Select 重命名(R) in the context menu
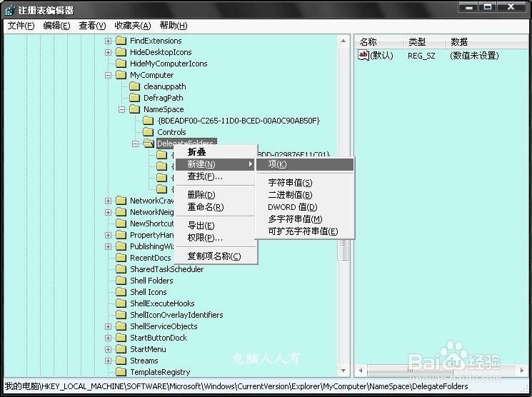This screenshot has height=397, width=532. coord(215,207)
